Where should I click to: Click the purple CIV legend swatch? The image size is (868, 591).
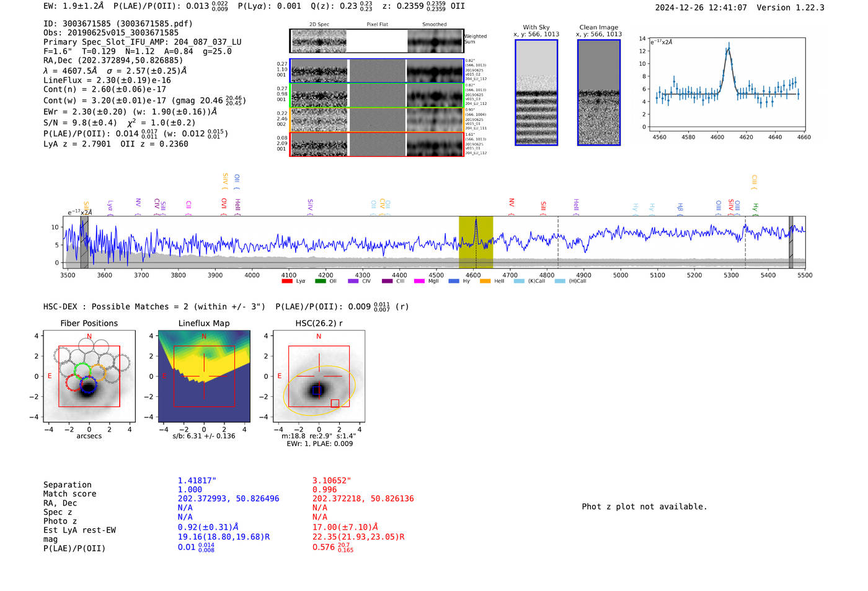pyautogui.click(x=353, y=281)
